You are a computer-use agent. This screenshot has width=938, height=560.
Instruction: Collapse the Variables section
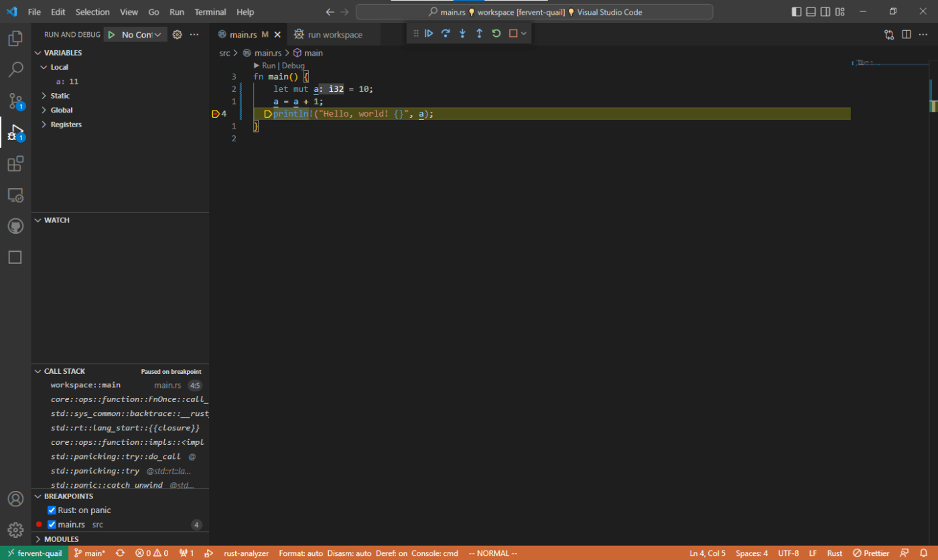click(x=39, y=53)
